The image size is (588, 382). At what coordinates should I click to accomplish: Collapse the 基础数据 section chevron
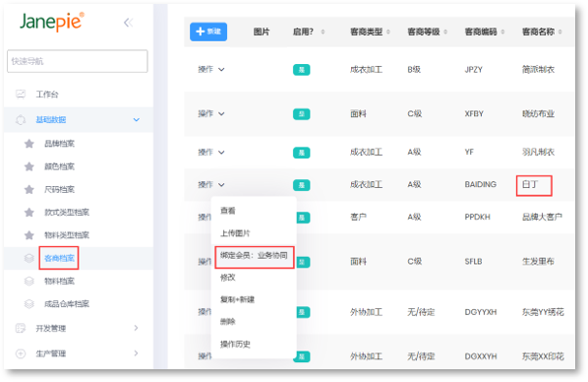click(137, 119)
